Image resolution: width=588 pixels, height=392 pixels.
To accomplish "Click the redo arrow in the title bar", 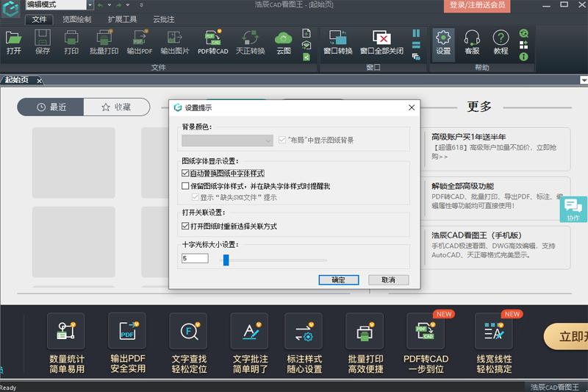I will pyautogui.click(x=118, y=5).
